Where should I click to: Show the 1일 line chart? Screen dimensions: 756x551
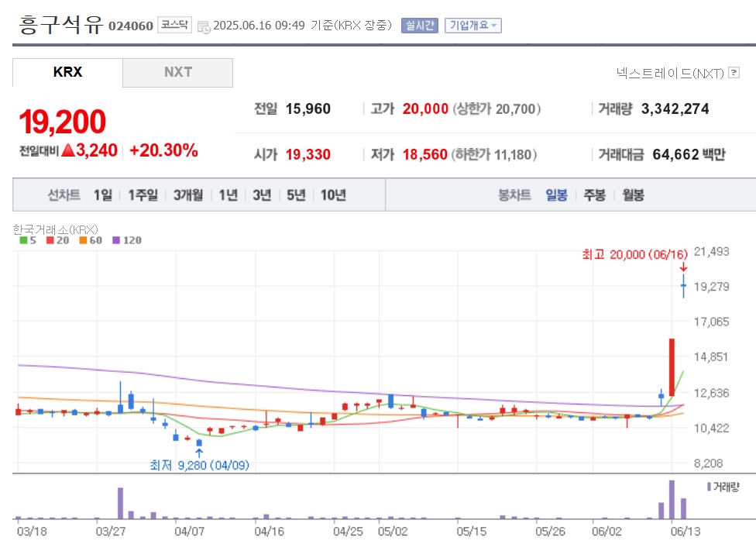103,195
